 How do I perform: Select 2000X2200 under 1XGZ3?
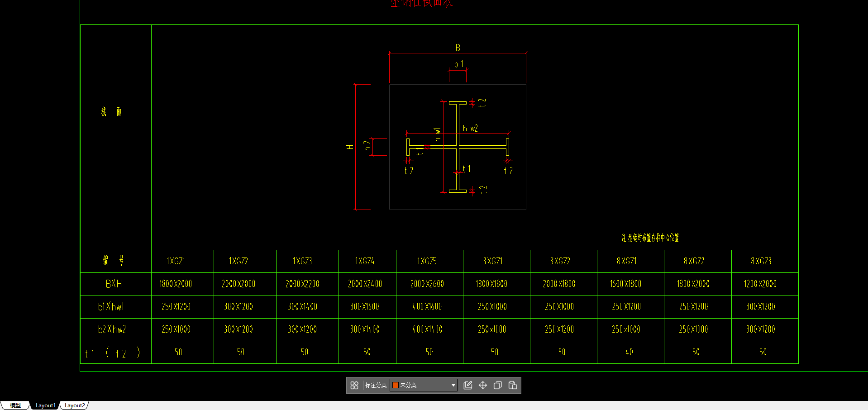tap(302, 284)
